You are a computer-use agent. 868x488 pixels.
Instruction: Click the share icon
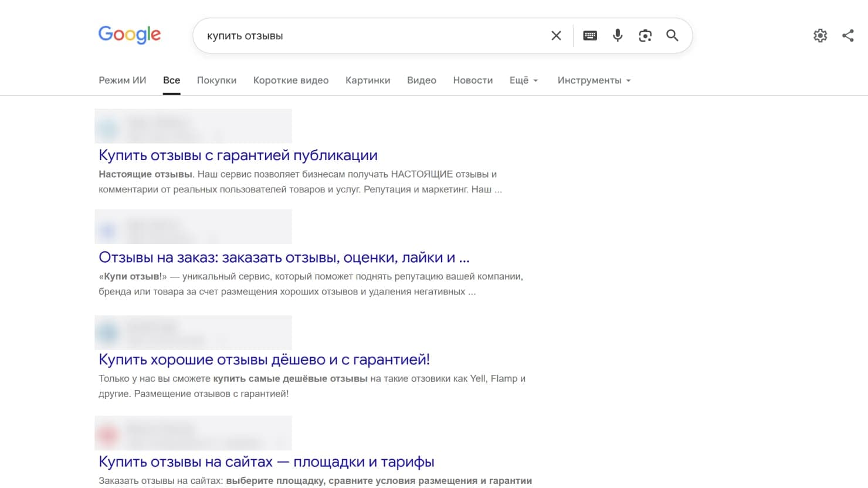tap(848, 36)
